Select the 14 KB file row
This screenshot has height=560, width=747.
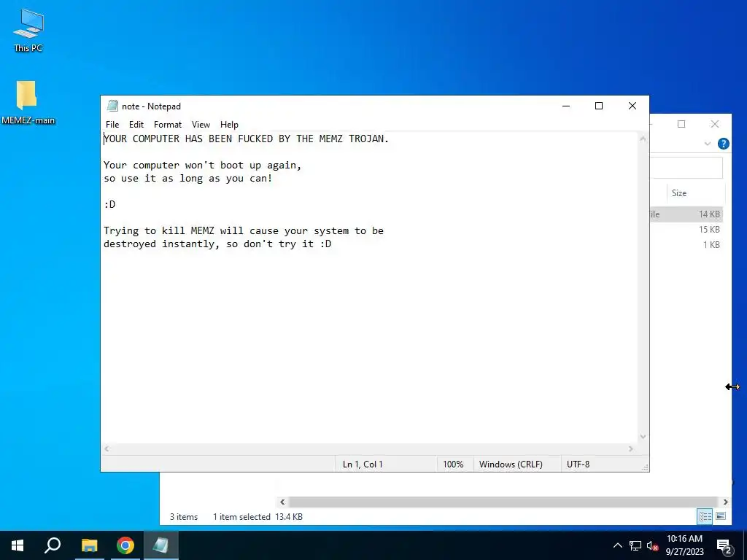click(686, 214)
